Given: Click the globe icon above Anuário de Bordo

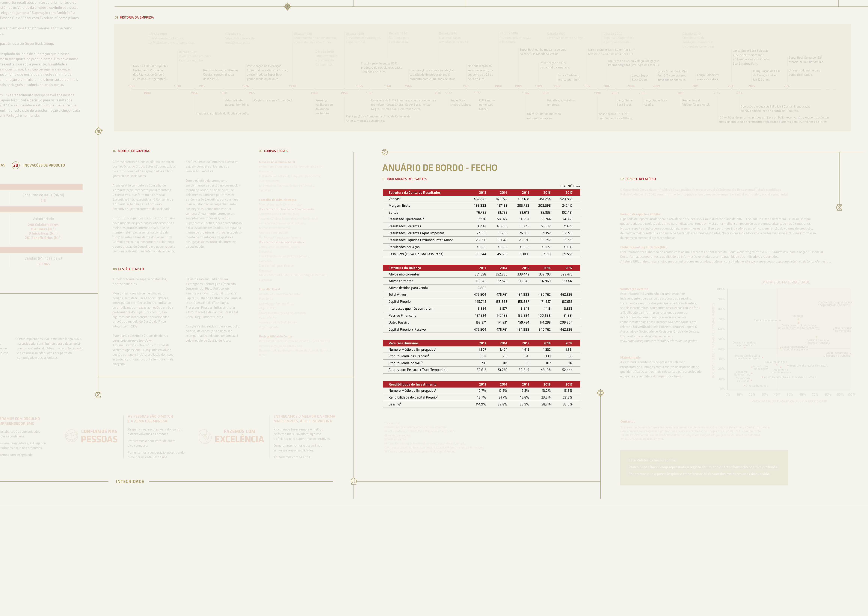Looking at the screenshot, I should pos(385,152).
